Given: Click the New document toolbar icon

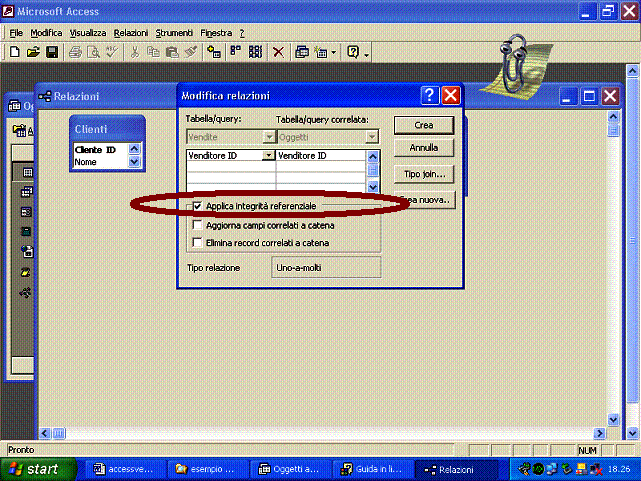Looking at the screenshot, I should coord(14,52).
